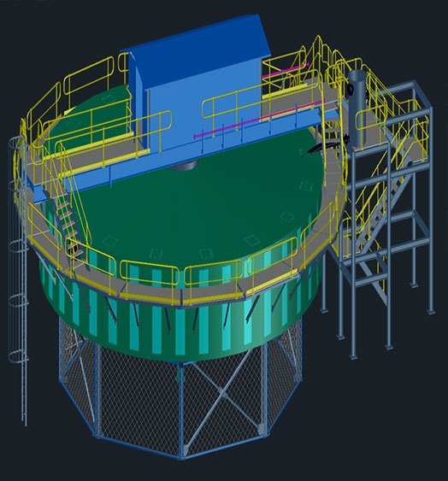
Task: Click the wire mesh fence under tank
Action: point(181,396)
